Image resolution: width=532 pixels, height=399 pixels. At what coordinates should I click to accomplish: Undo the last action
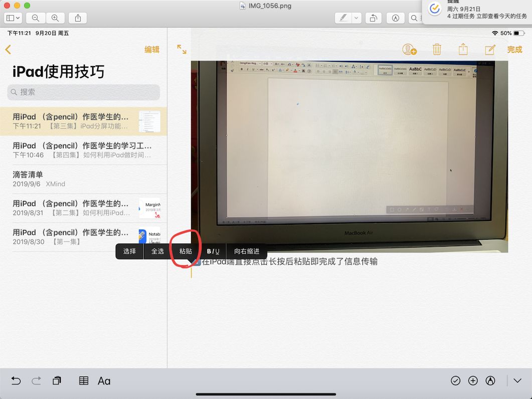click(16, 380)
